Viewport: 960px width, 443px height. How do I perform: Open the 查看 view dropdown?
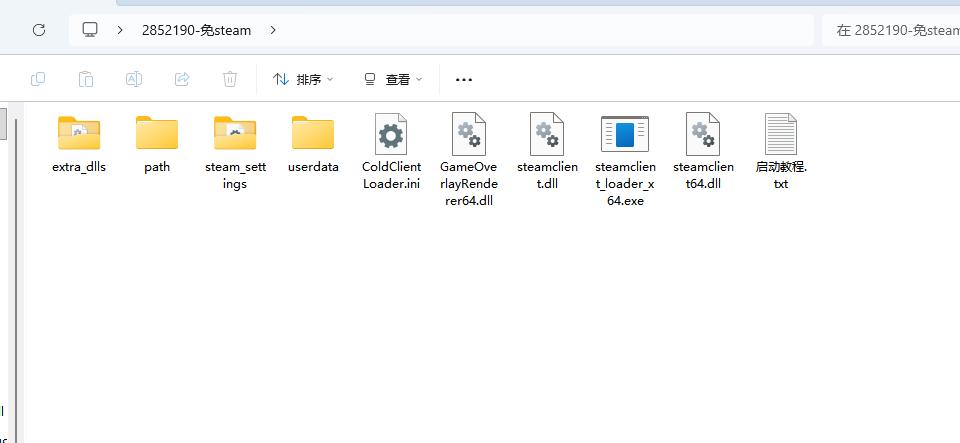pyautogui.click(x=394, y=80)
